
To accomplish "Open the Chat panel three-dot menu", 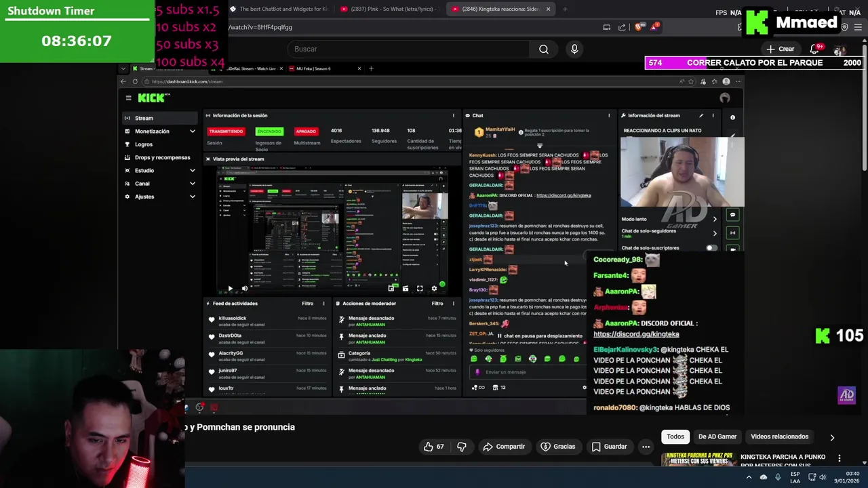I will (x=609, y=115).
